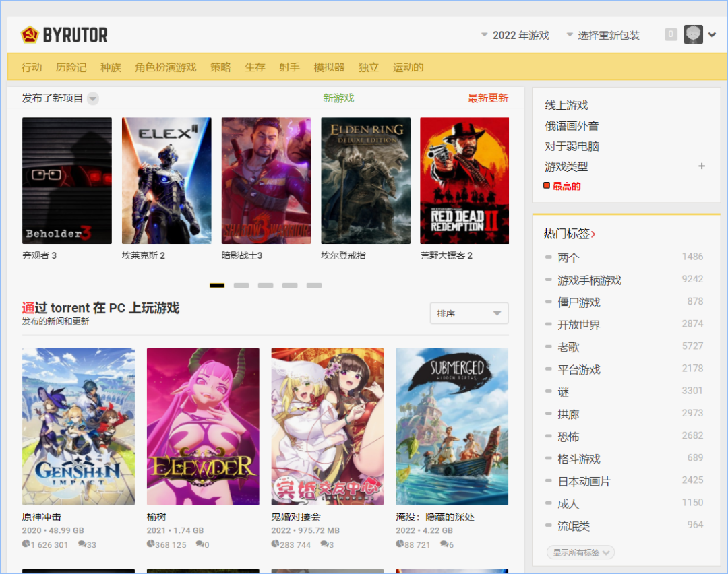Click the user avatar in the top right
Image resolution: width=728 pixels, height=574 pixels.
(x=694, y=34)
